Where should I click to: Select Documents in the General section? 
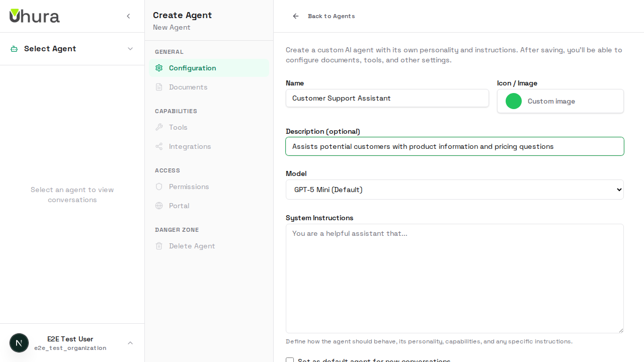click(x=188, y=87)
